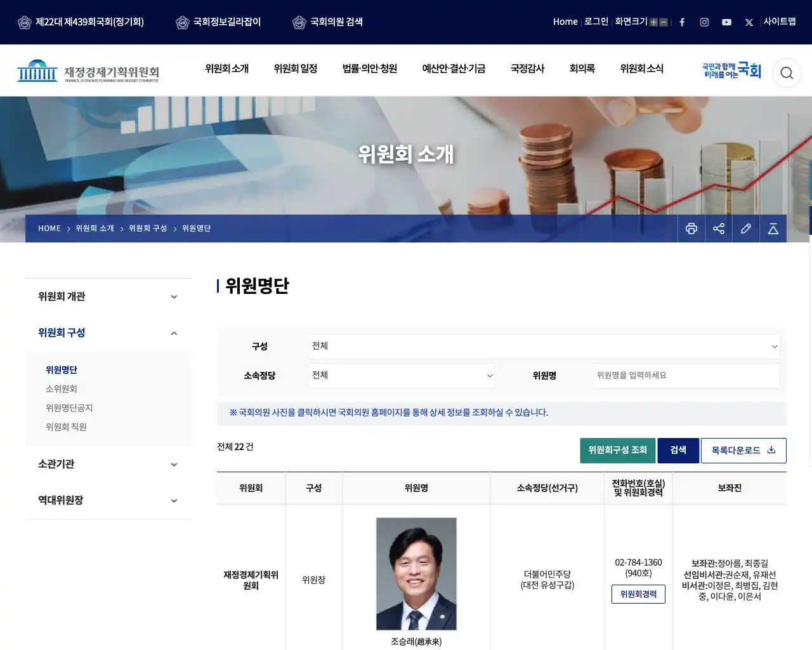Click the 목록다운로드 button
The height and width of the screenshot is (650, 812).
pos(743,451)
